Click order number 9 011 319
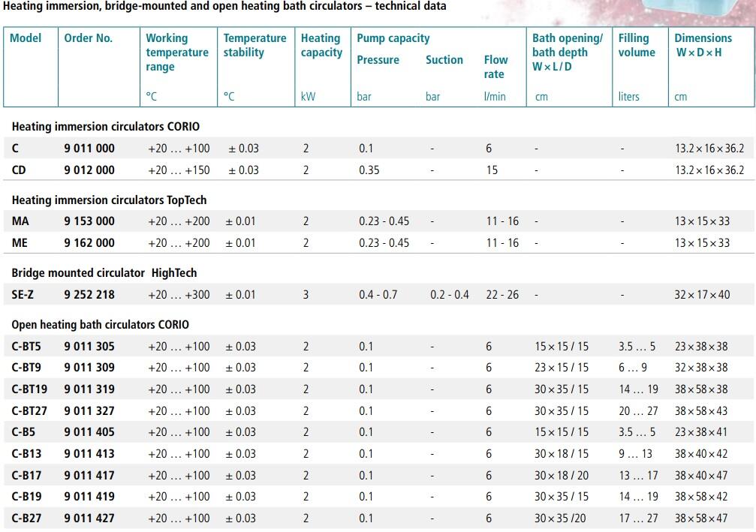This screenshot has height=532, width=756. (x=89, y=389)
